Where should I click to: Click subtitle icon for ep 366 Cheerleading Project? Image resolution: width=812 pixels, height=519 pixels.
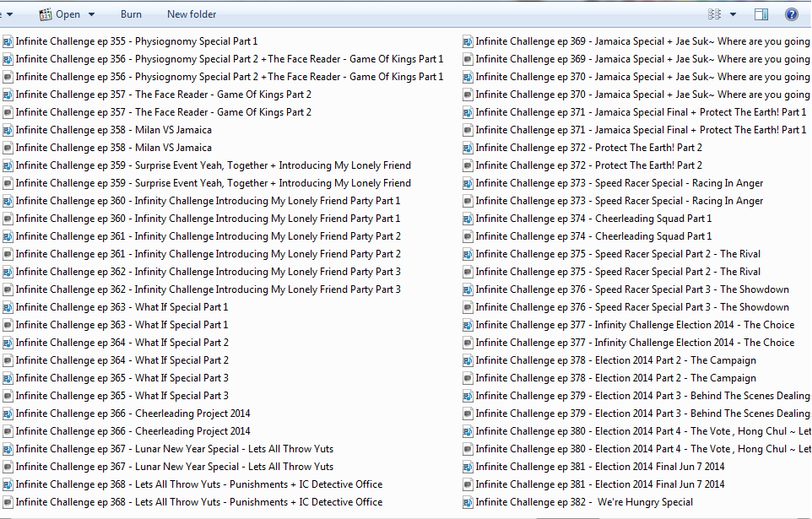point(8,431)
